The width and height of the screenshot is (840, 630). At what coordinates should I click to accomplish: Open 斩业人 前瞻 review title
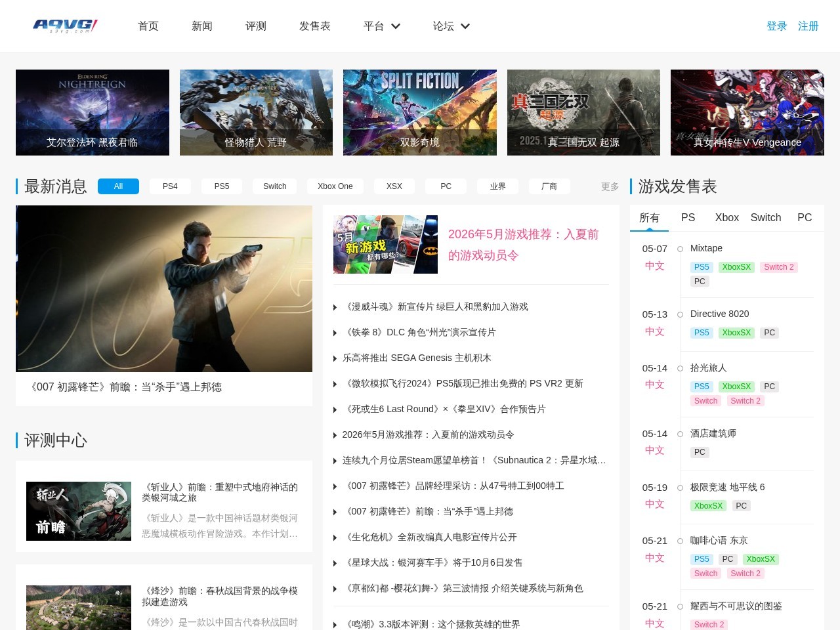pos(220,492)
